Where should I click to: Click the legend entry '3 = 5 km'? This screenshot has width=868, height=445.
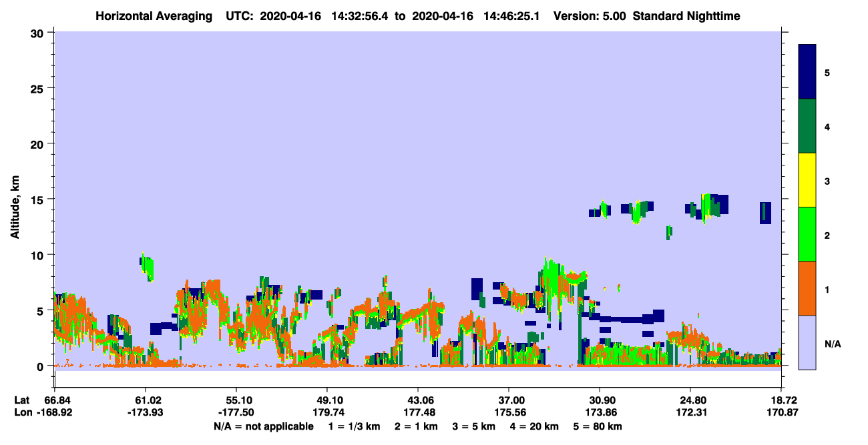473,426
